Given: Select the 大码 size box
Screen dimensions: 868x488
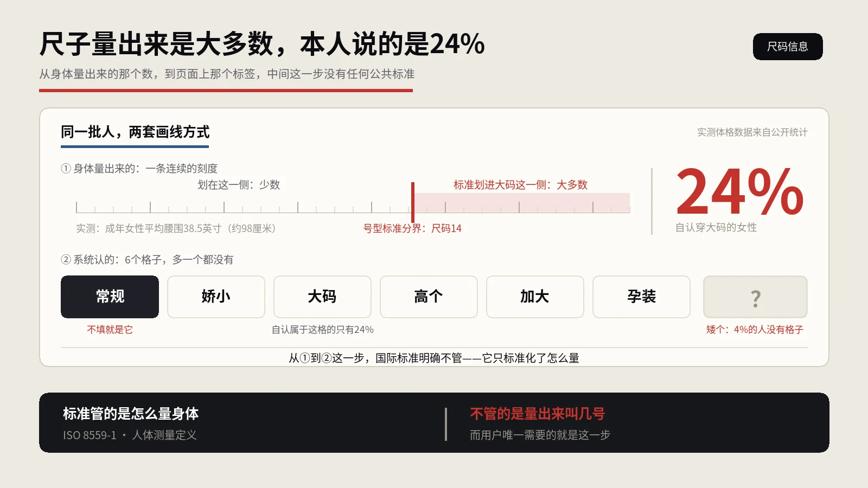Looking at the screenshot, I should click(x=322, y=297).
